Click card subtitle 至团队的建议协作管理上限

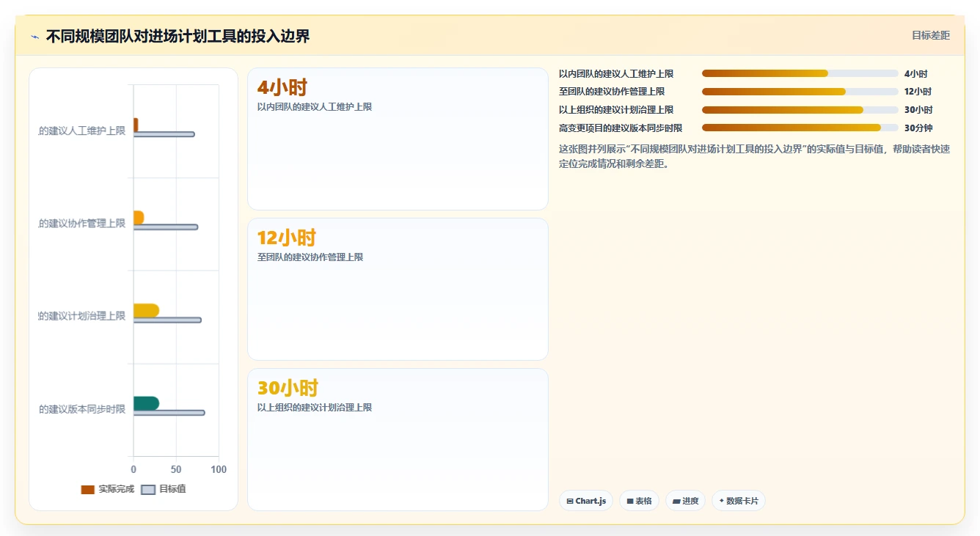click(x=310, y=257)
